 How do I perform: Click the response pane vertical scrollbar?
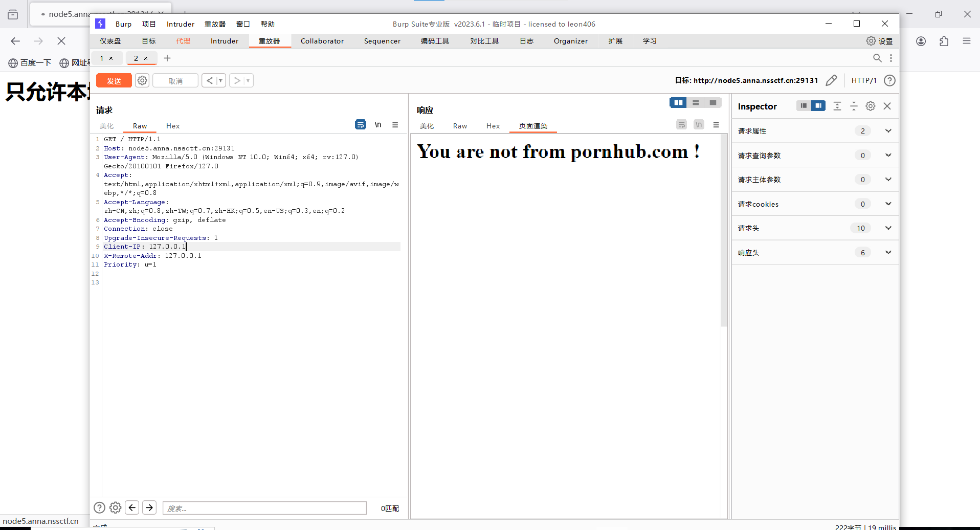(724, 230)
